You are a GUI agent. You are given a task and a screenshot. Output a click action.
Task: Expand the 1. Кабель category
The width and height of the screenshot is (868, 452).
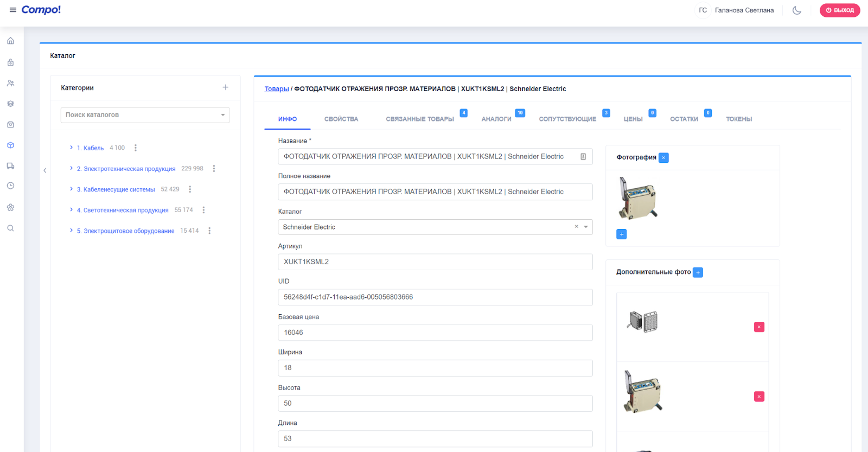[71, 148]
